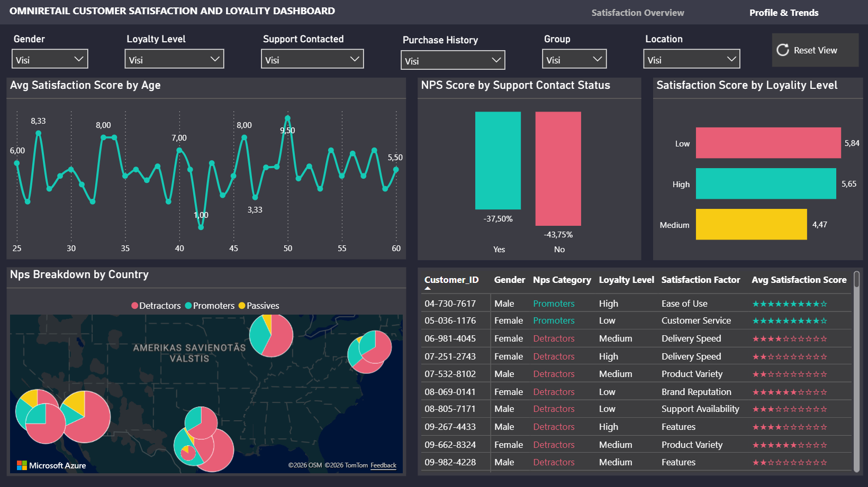
Task: Open the map Feedback link
Action: click(x=383, y=465)
